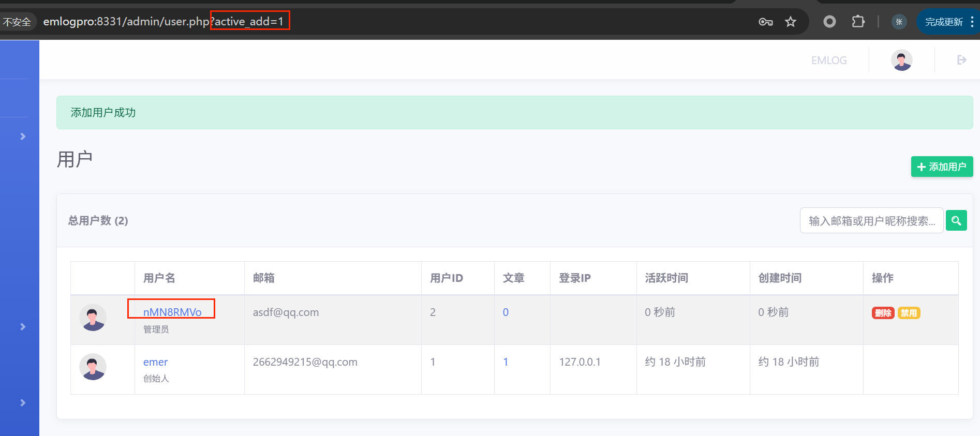Click the 添加用户 button

941,167
